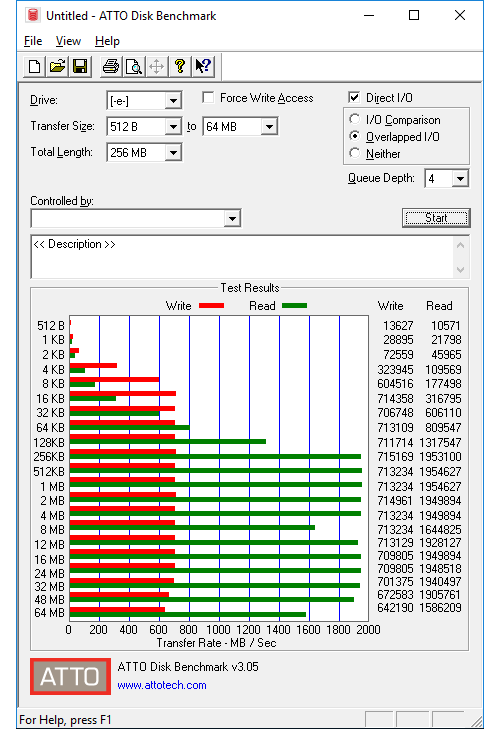Click the ATTO Disk Benchmark v3.05 text
500x729 pixels.
(x=188, y=667)
